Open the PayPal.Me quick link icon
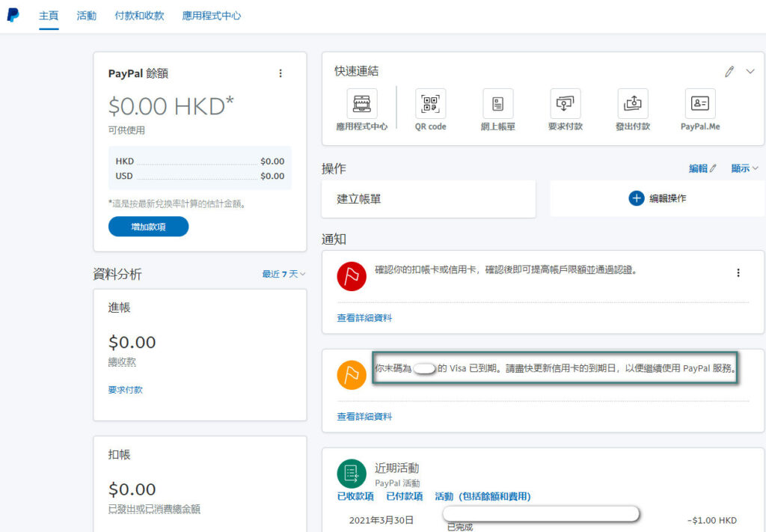 tap(700, 103)
